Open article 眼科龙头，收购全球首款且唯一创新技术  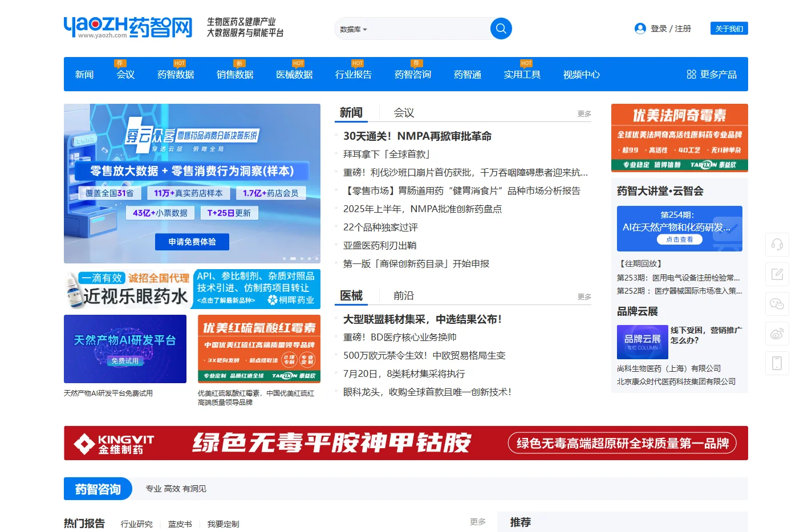(x=427, y=392)
